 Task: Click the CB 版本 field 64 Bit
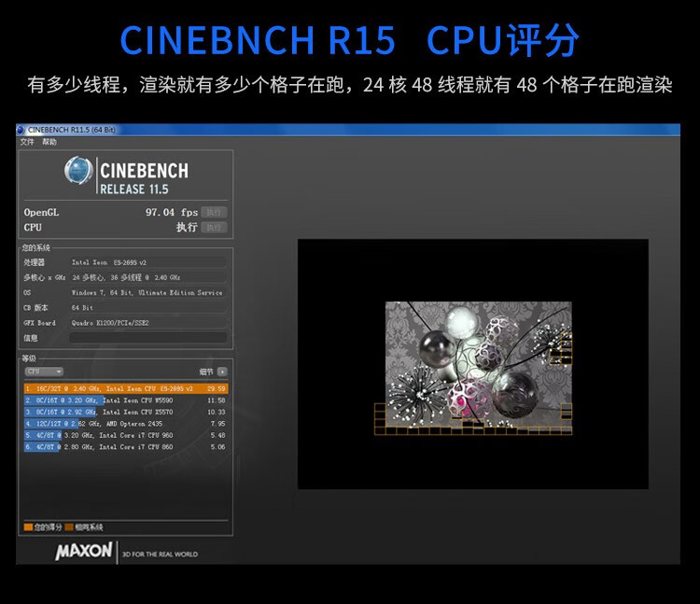click(147, 307)
